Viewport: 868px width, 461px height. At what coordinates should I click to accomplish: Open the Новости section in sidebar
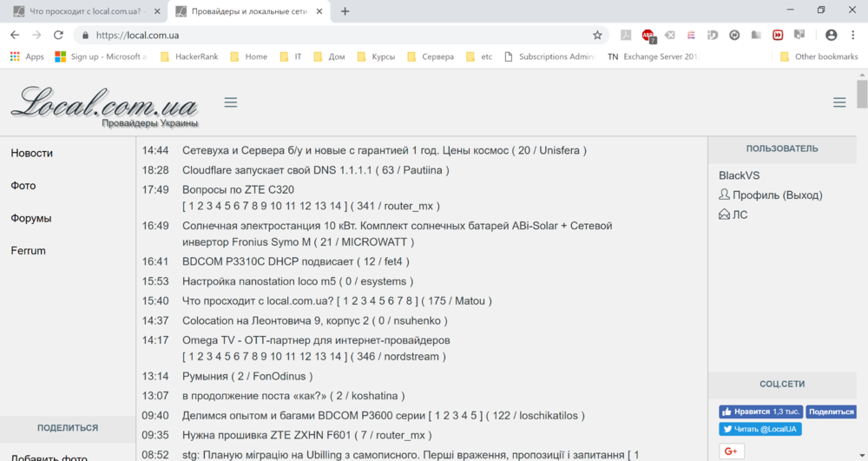(x=32, y=153)
